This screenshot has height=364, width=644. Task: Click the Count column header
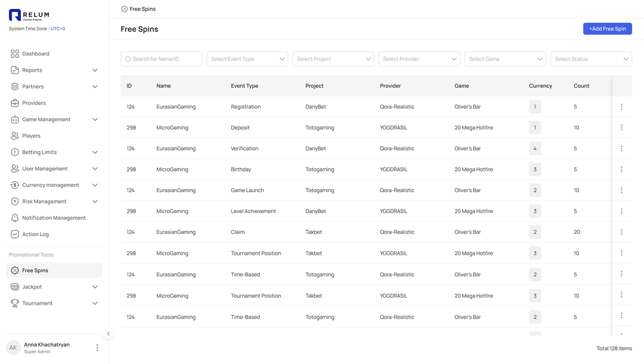(x=581, y=86)
